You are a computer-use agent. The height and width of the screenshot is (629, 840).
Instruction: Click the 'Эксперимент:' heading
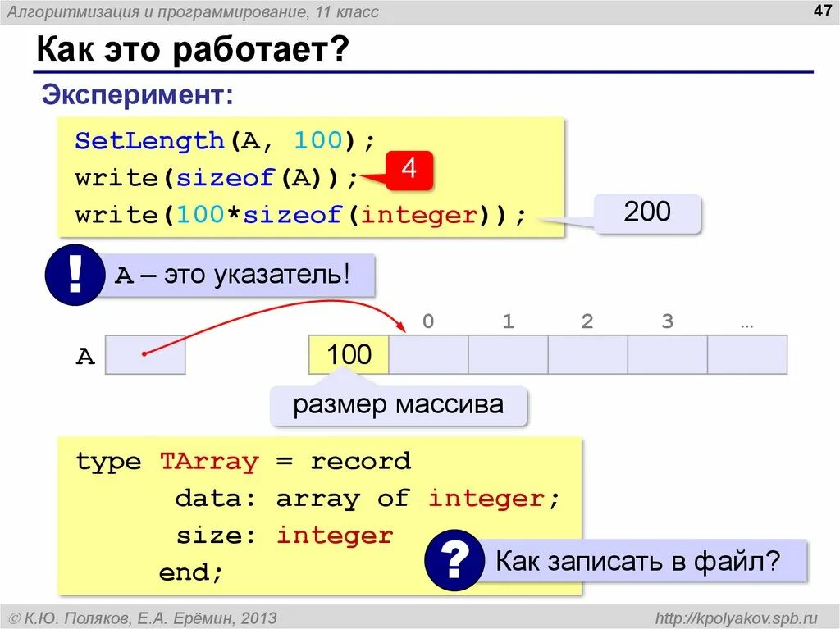(138, 95)
